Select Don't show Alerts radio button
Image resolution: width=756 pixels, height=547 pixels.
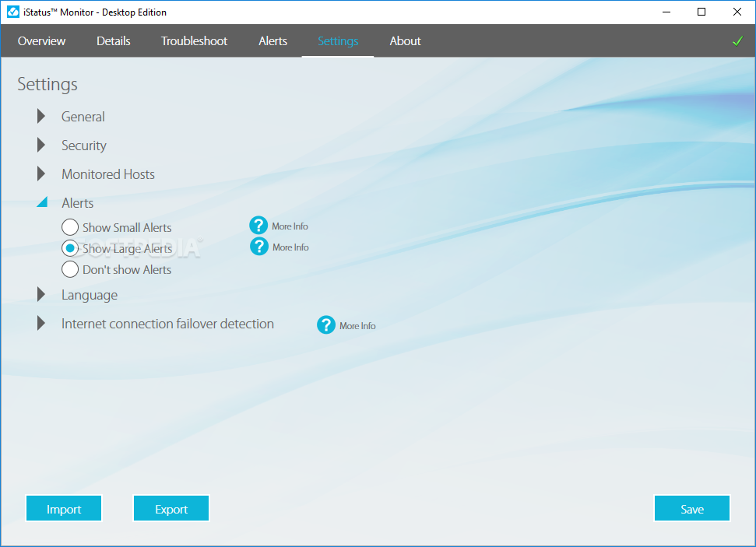click(x=70, y=269)
